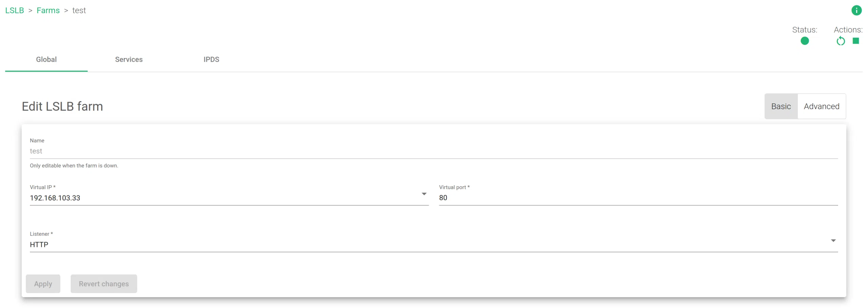Click the farm Name input field
The width and height of the screenshot is (868, 308).
(433, 151)
